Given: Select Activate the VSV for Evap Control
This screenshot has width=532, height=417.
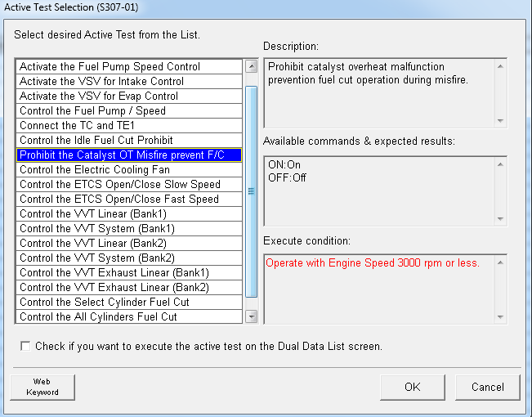Looking at the screenshot, I should 98,96.
